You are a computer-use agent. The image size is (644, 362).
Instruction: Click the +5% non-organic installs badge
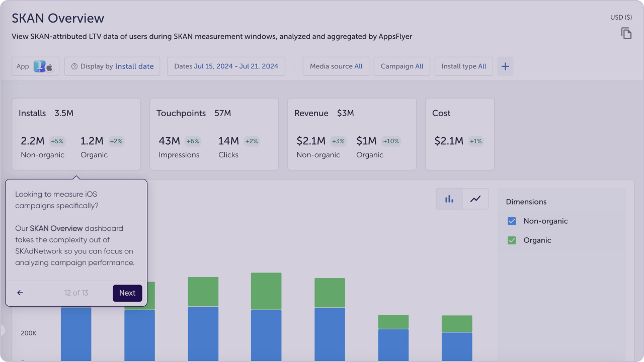pos(57,141)
